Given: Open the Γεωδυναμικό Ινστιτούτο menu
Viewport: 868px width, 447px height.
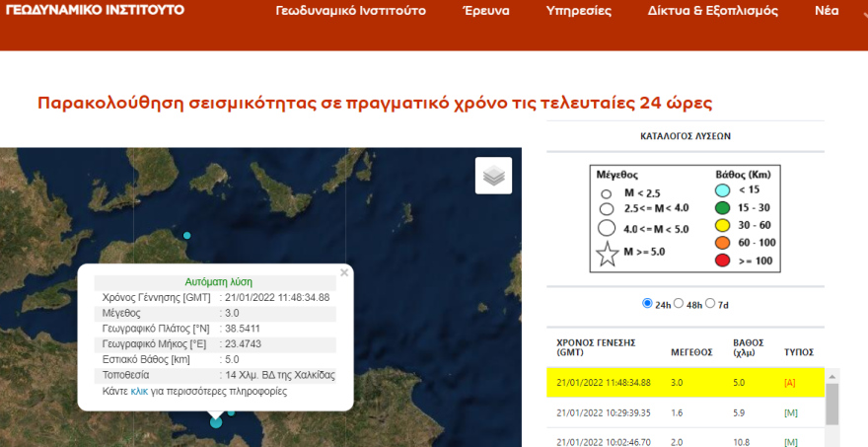Looking at the screenshot, I should [x=351, y=11].
